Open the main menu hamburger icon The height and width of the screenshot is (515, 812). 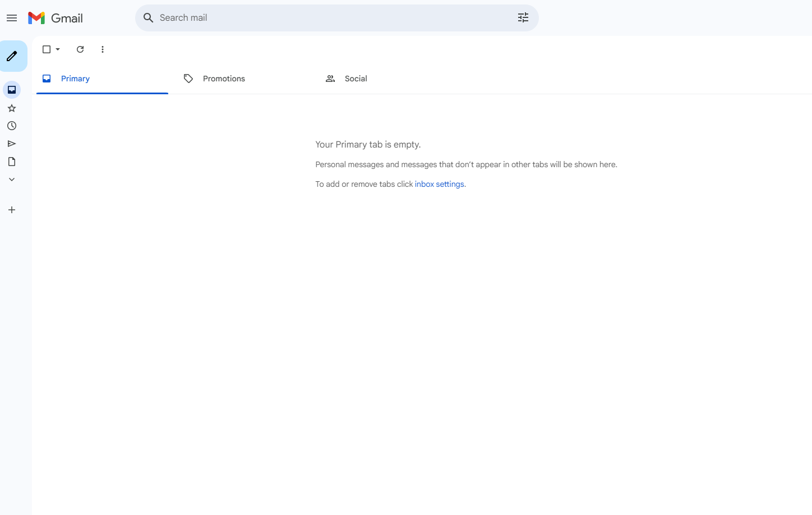pyautogui.click(x=12, y=18)
